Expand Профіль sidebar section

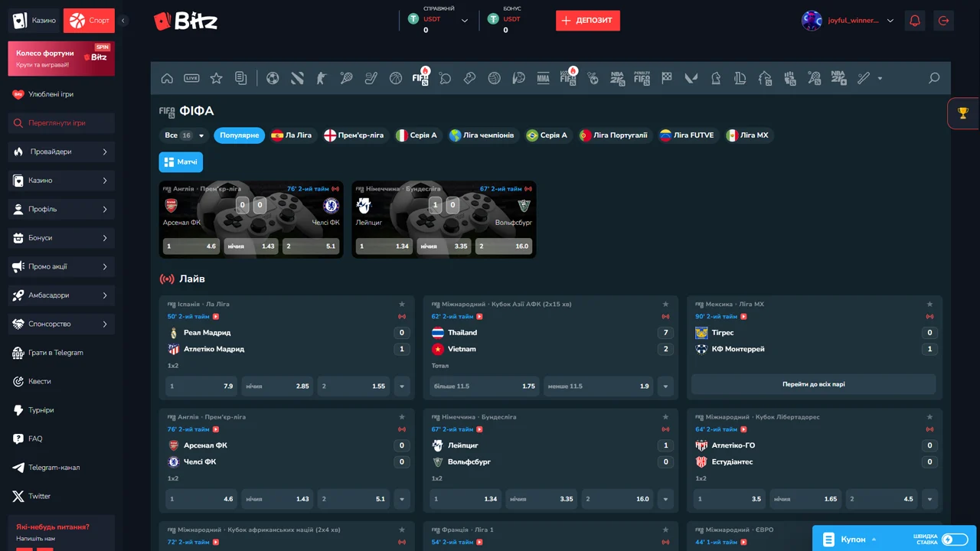click(61, 209)
